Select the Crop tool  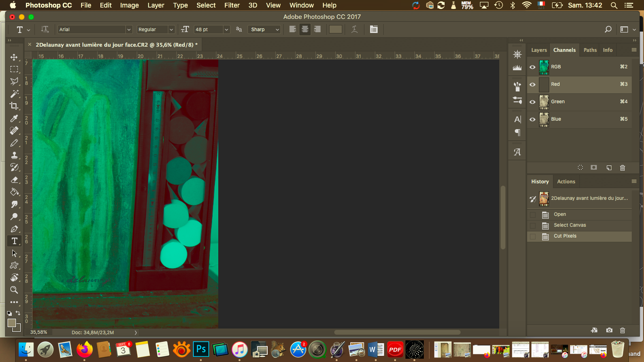tap(14, 106)
